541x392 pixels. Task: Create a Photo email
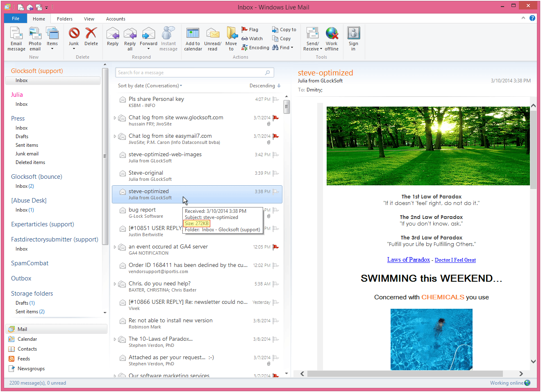(35, 39)
